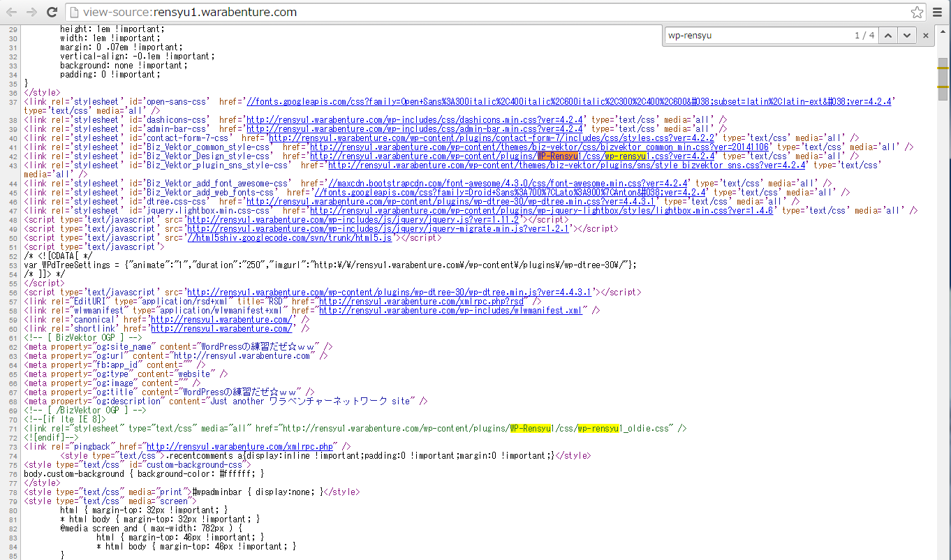Jump to next find match
The height and width of the screenshot is (560, 951).
(906, 35)
